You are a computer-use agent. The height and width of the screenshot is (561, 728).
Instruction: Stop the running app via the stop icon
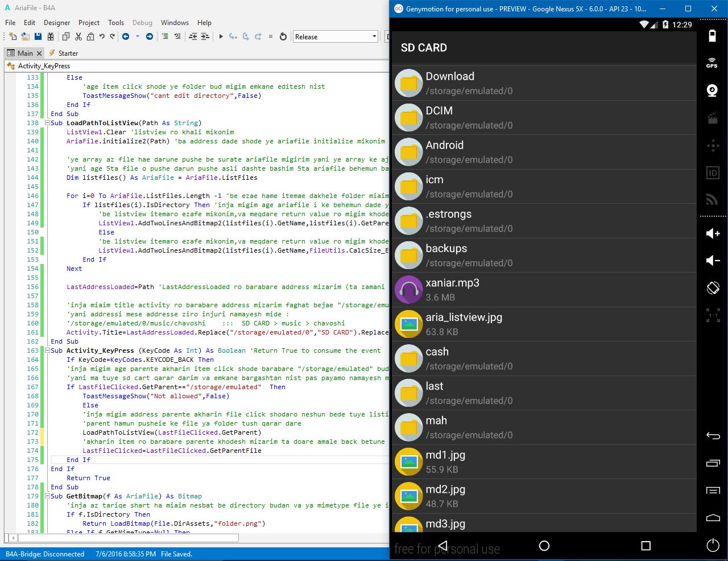point(271,36)
